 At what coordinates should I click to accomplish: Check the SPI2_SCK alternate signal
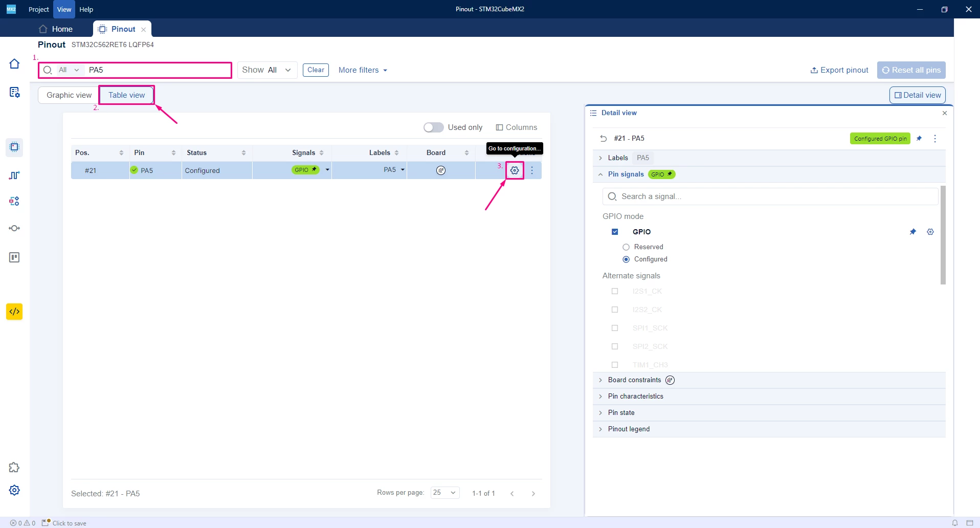(615, 346)
